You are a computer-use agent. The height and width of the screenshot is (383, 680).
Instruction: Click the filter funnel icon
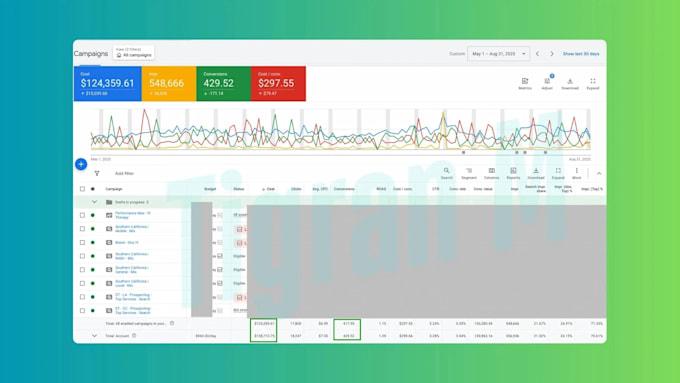pyautogui.click(x=97, y=173)
